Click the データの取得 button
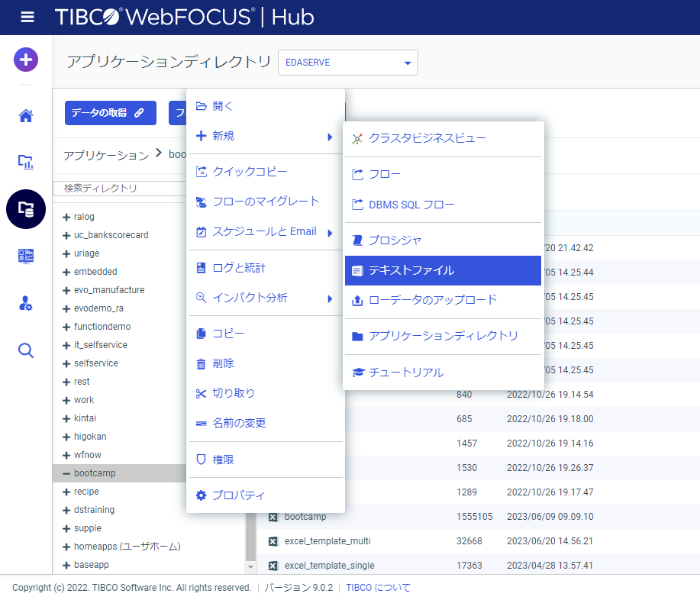This screenshot has width=700, height=600. pyautogui.click(x=110, y=113)
